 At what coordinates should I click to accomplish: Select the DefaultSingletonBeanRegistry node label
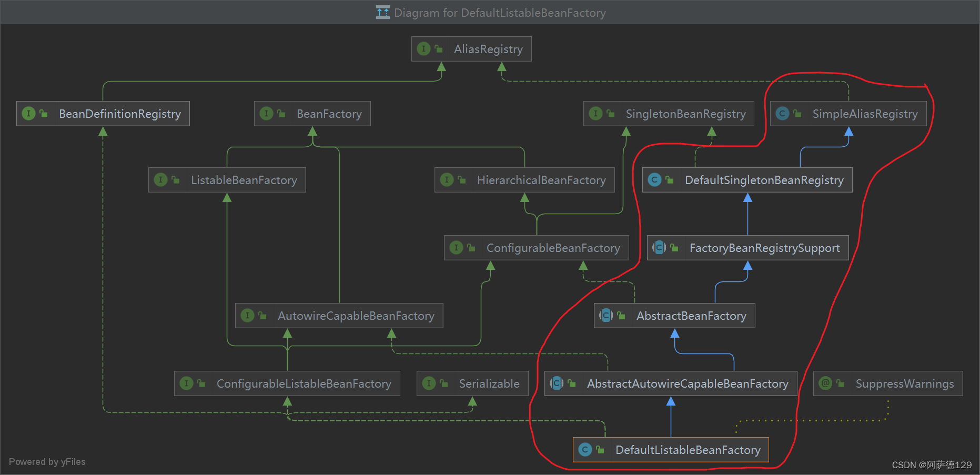tap(764, 180)
